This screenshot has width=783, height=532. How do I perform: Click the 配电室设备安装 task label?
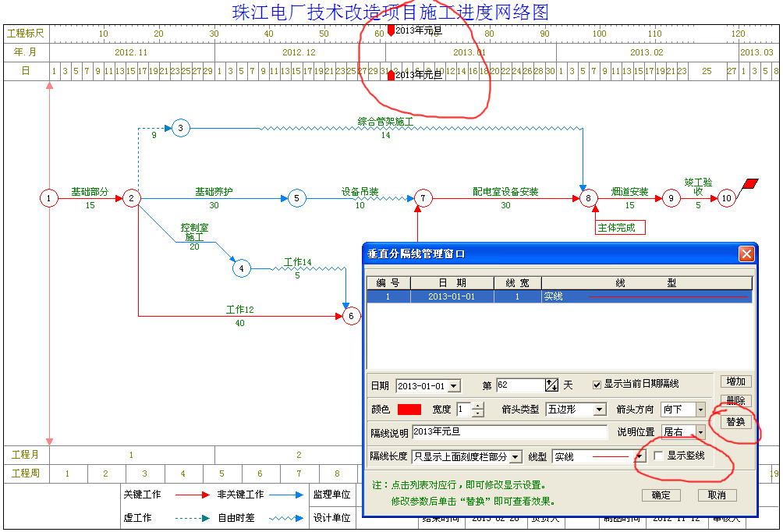tap(505, 192)
